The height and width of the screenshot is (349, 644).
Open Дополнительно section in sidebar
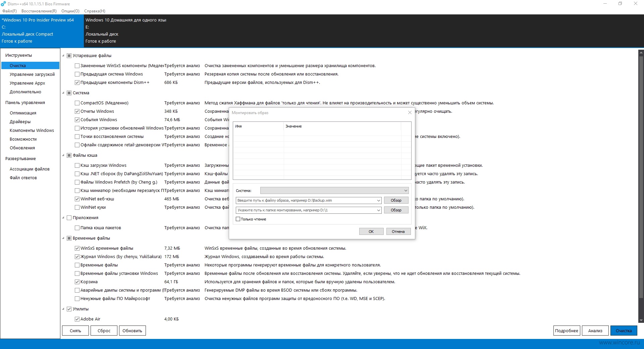pos(25,92)
